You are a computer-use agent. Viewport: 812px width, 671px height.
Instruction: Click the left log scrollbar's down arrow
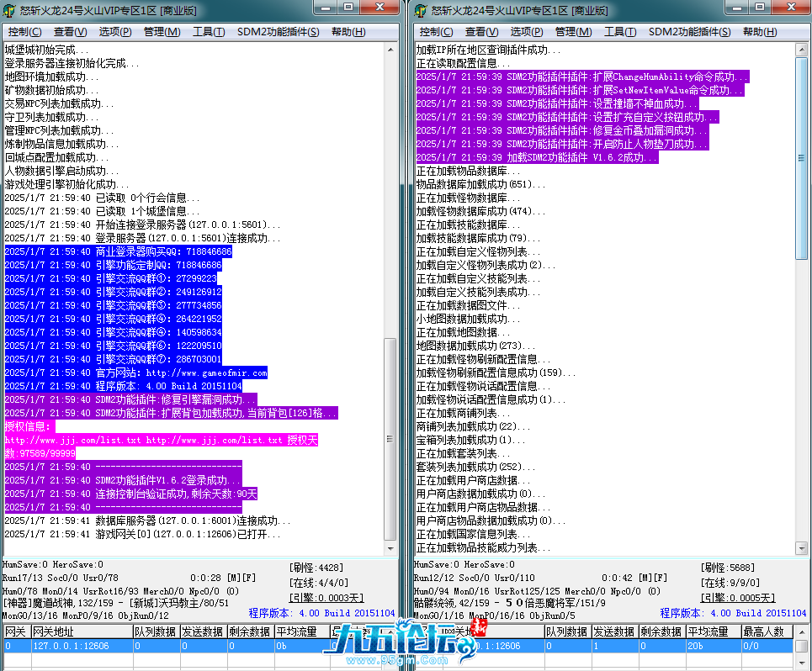(389, 546)
